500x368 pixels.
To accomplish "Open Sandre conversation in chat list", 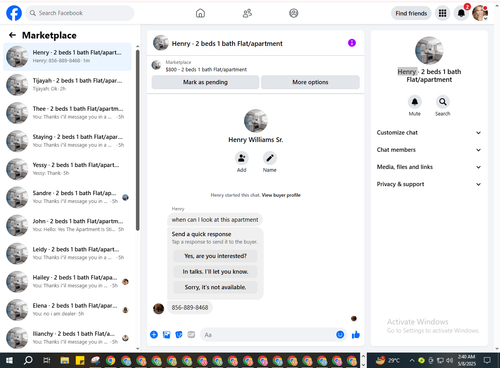I will coord(67,197).
